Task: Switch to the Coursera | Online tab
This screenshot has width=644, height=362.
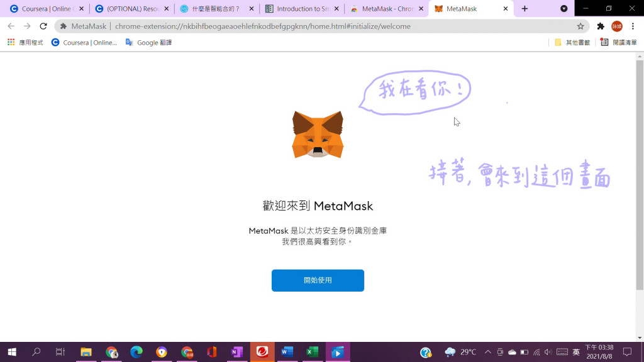Action: point(46,9)
